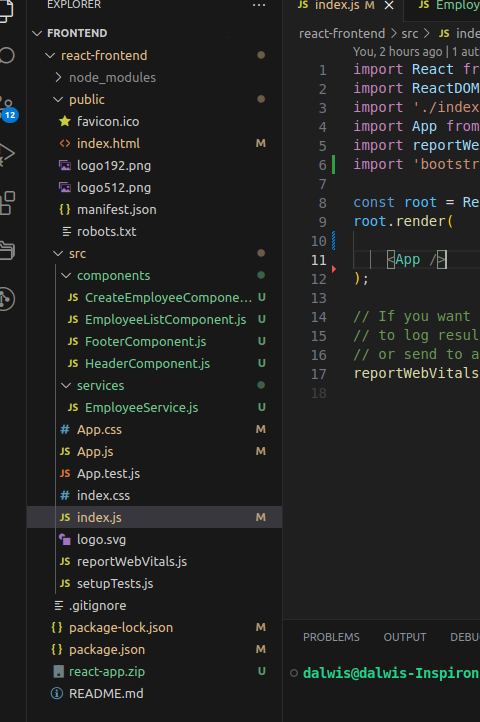Close the index.js editor tab
This screenshot has height=722, width=480.
tap(389, 6)
